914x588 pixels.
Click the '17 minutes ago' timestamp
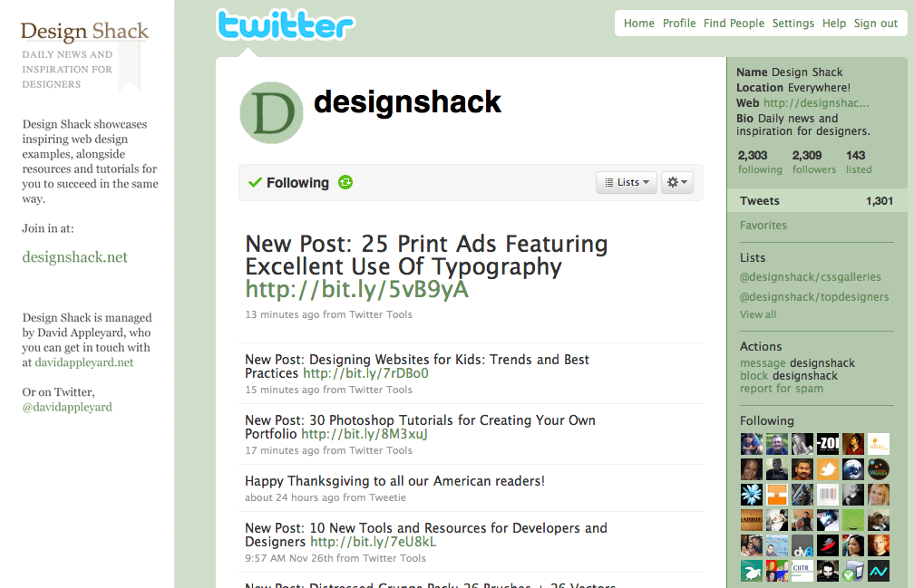[x=282, y=450]
